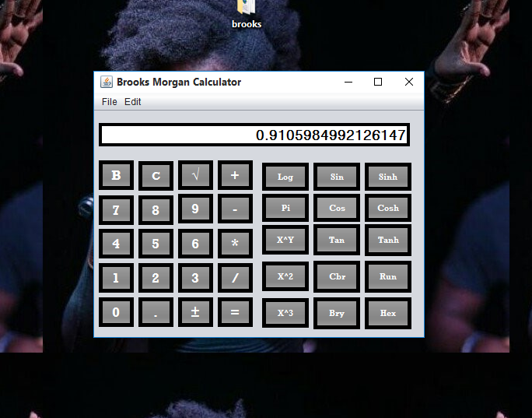Convert to hexadecimal with Hex button

point(388,313)
